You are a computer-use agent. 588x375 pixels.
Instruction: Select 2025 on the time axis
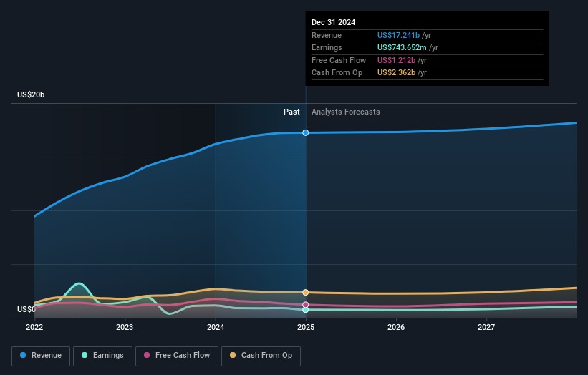pos(306,328)
